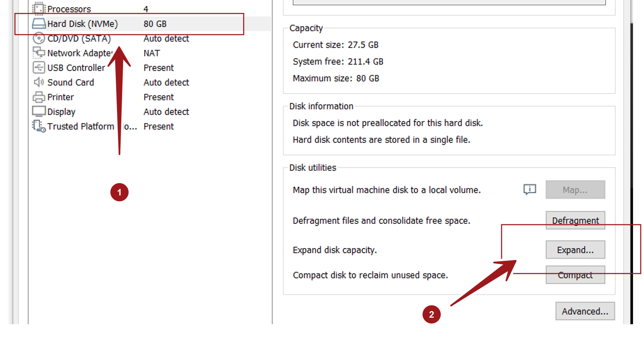Image resolution: width=644 pixels, height=337 pixels.
Task: Click the Processors chip icon
Action: (39, 8)
